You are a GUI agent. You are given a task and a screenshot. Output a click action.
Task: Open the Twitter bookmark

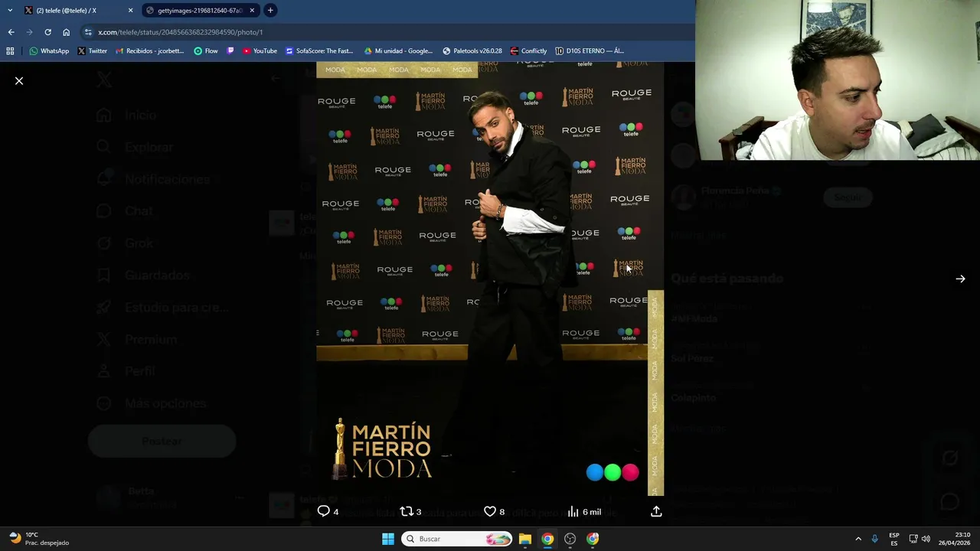coord(92,51)
